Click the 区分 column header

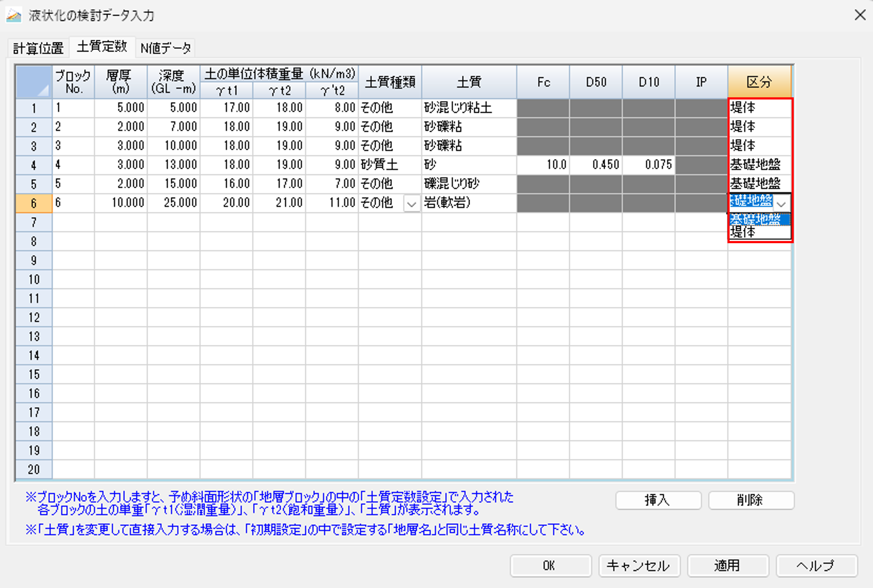coord(759,82)
